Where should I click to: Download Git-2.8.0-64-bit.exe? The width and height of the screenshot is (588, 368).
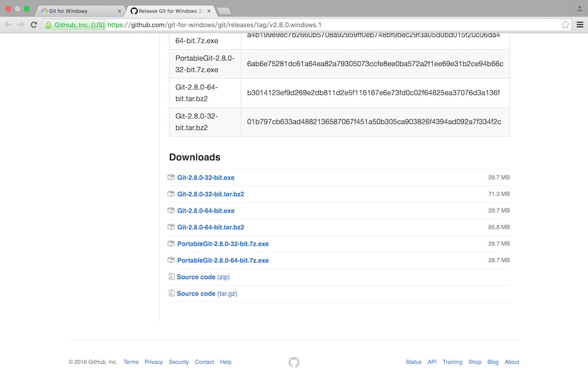tap(206, 211)
